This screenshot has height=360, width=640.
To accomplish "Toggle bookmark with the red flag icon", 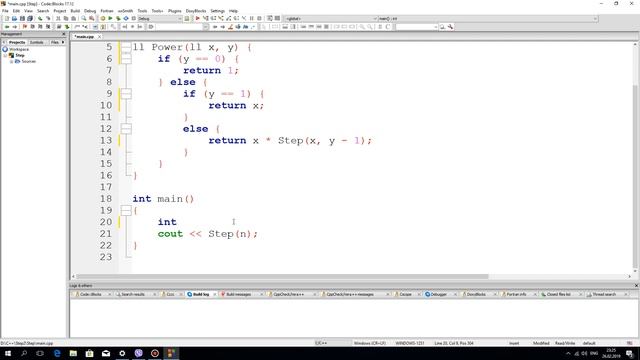I will (24, 27).
